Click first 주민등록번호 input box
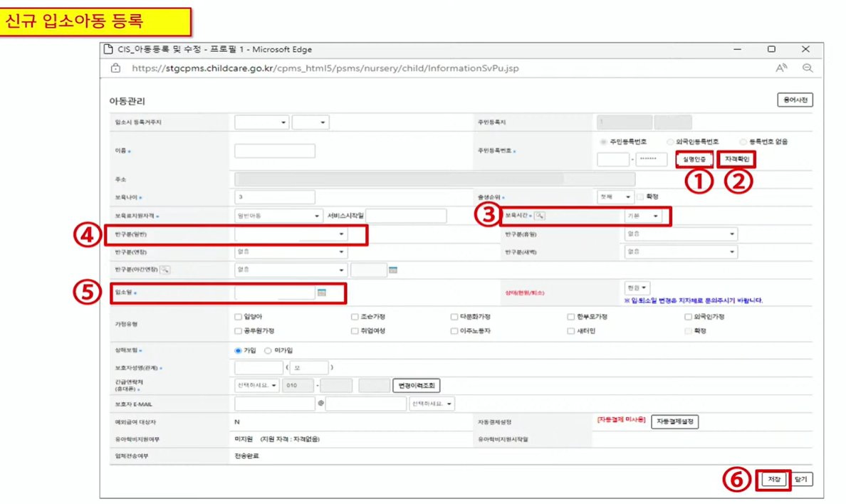The width and height of the screenshot is (846, 504). pos(613,159)
